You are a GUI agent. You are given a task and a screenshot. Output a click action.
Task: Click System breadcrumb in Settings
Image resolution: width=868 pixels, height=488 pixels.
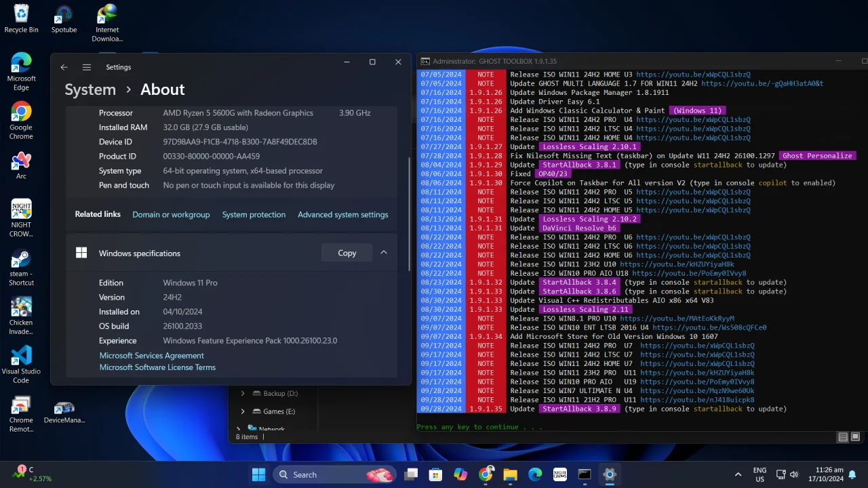[90, 89]
